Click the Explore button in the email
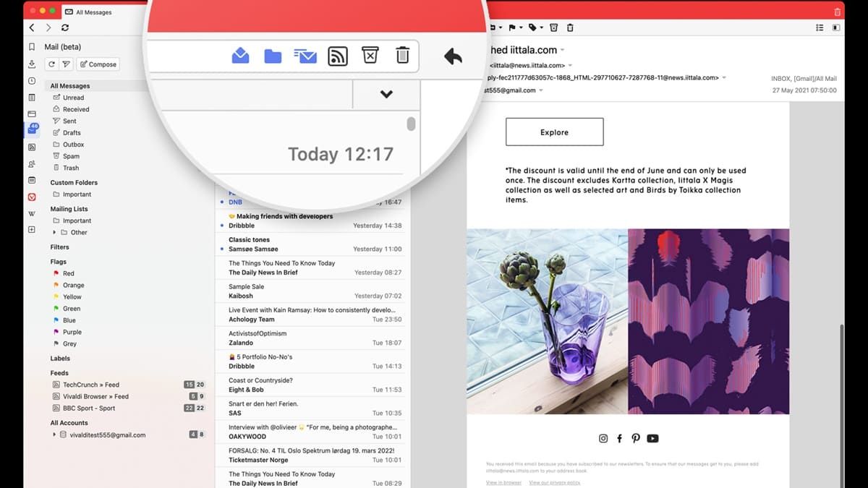 [554, 132]
